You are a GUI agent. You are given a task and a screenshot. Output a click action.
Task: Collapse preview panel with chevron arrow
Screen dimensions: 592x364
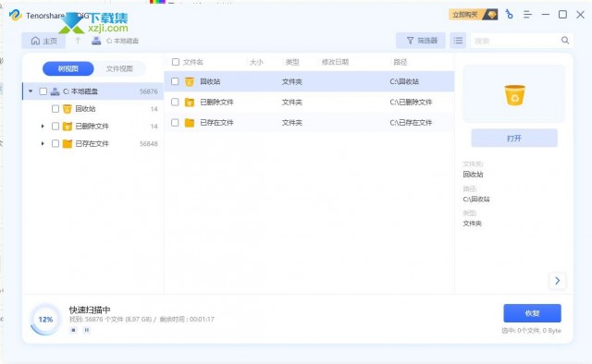pyautogui.click(x=557, y=281)
